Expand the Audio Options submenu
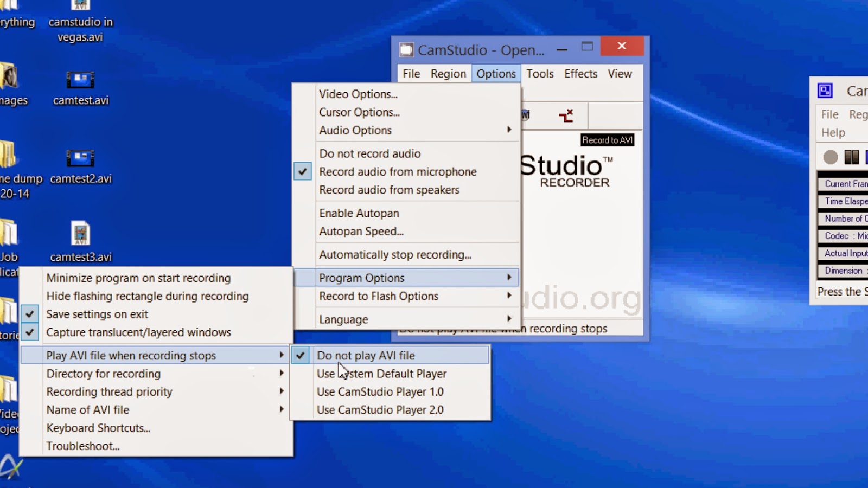This screenshot has width=868, height=488. tap(355, 130)
